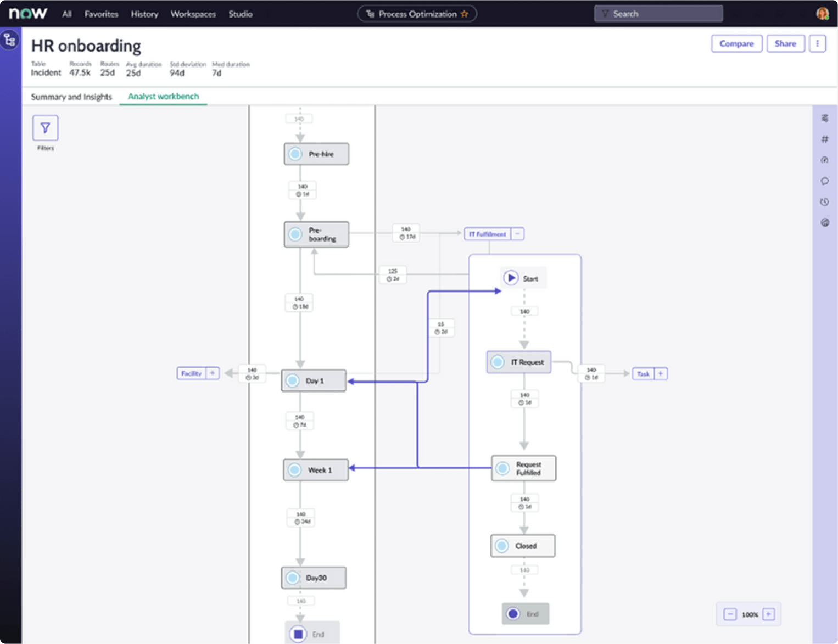Increase zoom with the plus stepper

[x=769, y=614]
